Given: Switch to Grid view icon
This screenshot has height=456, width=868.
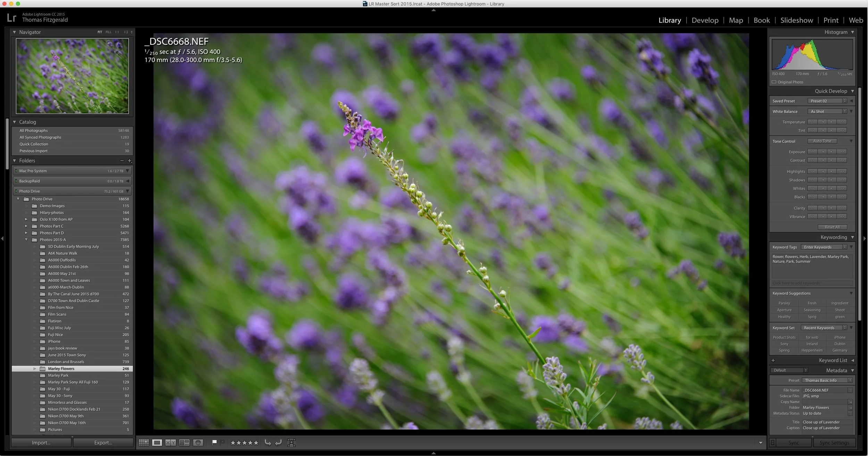Looking at the screenshot, I should pyautogui.click(x=144, y=442).
